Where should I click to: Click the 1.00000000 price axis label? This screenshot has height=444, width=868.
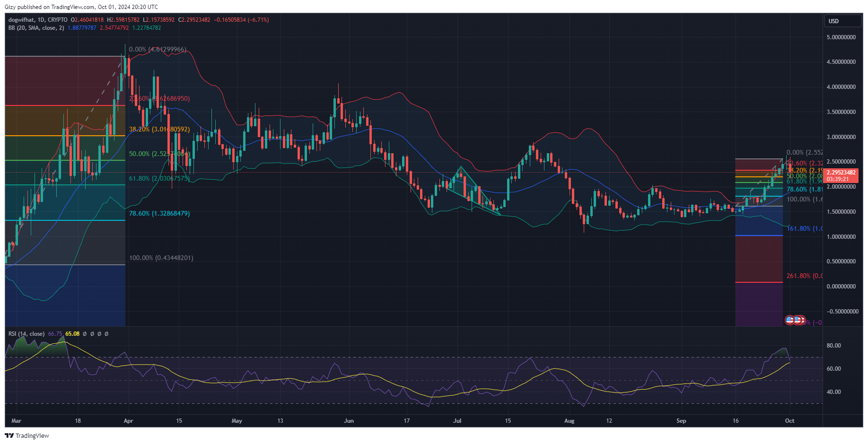click(x=841, y=237)
